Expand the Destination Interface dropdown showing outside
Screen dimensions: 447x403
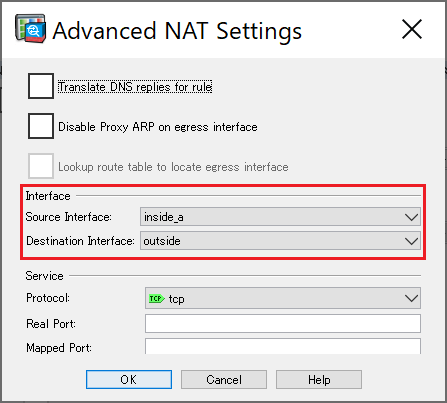(x=280, y=241)
